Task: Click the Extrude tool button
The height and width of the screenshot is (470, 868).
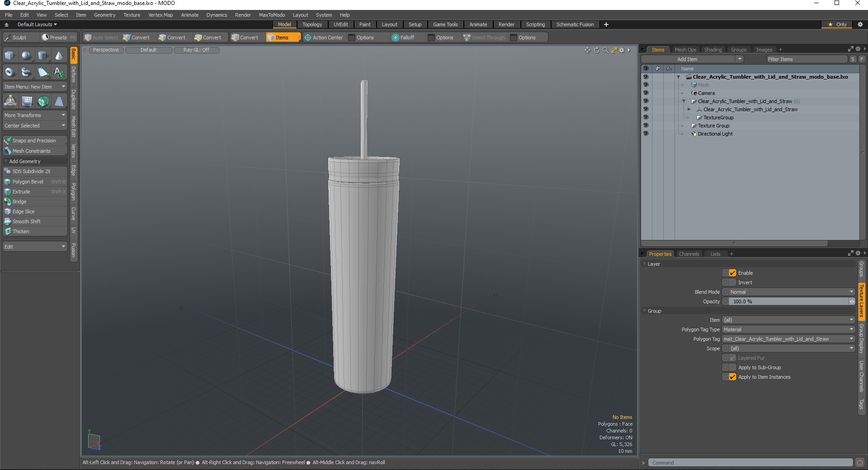Action: pos(35,192)
